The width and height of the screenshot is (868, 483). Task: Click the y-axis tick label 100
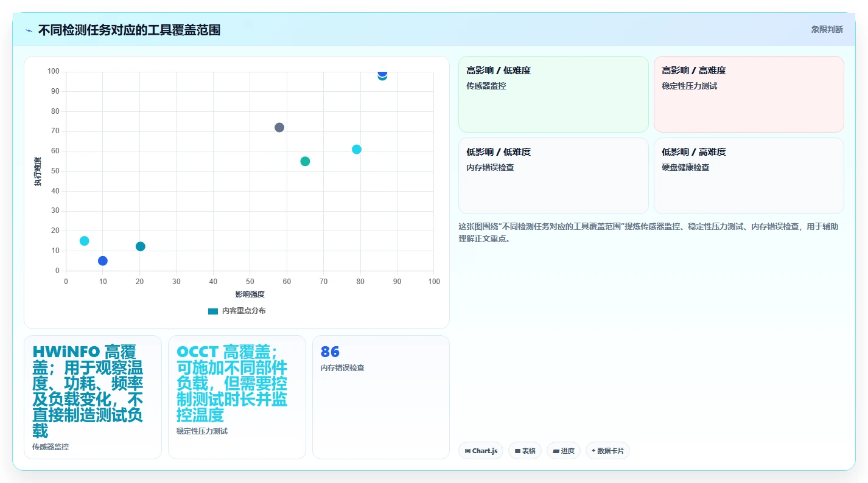coord(54,72)
